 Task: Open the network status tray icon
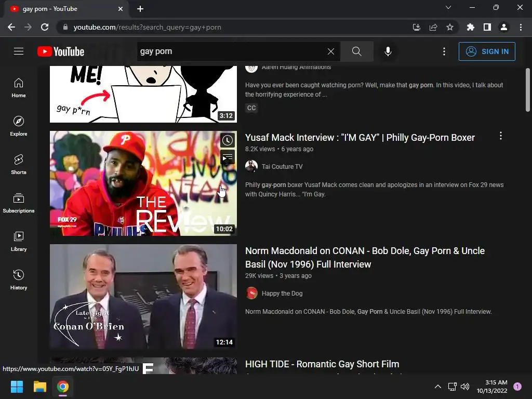pyautogui.click(x=452, y=387)
